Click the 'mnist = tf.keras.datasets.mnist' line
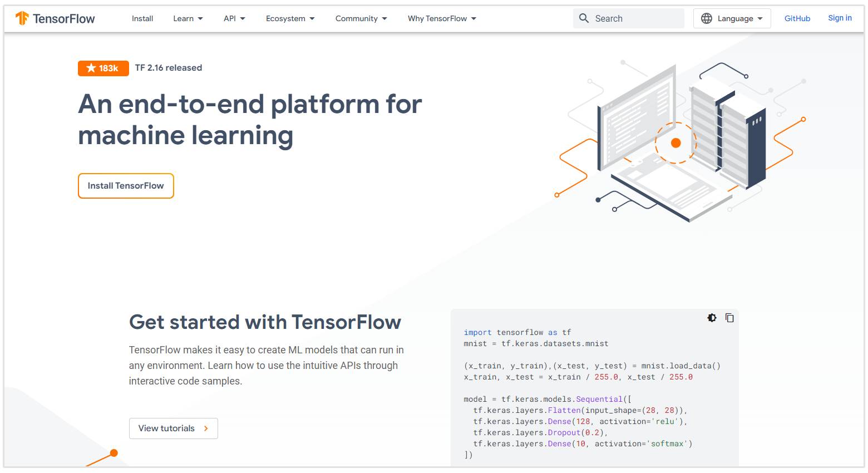This screenshot has width=868, height=473. [x=536, y=343]
